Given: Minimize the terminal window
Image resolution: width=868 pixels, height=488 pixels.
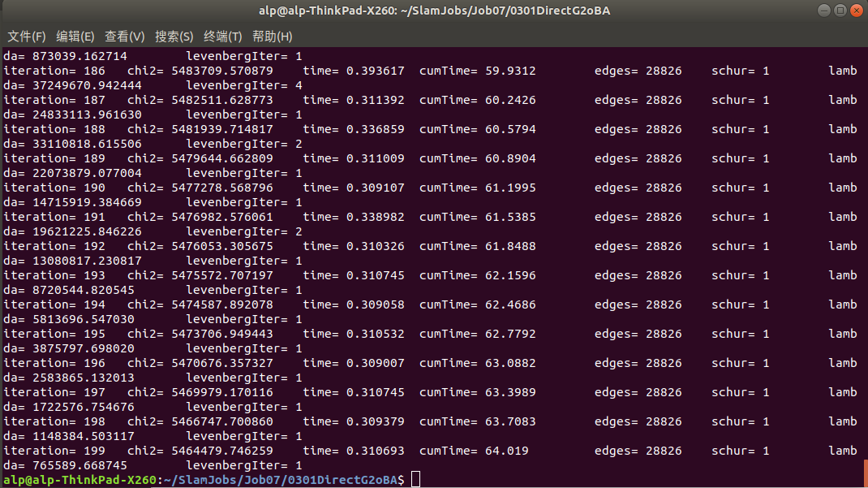Looking at the screenshot, I should tap(823, 11).
